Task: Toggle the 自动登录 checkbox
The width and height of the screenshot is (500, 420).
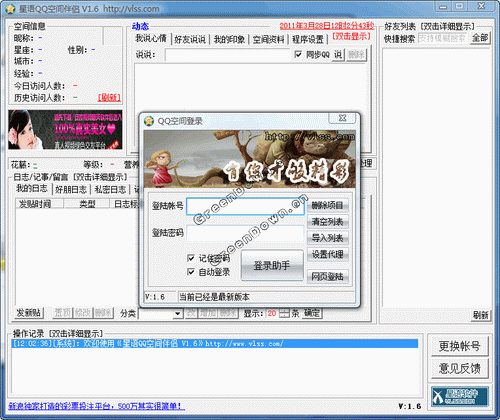Action: (191, 272)
